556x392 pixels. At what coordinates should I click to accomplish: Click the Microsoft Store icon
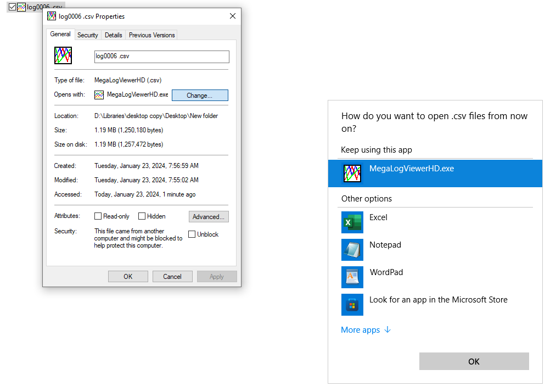pyautogui.click(x=352, y=305)
